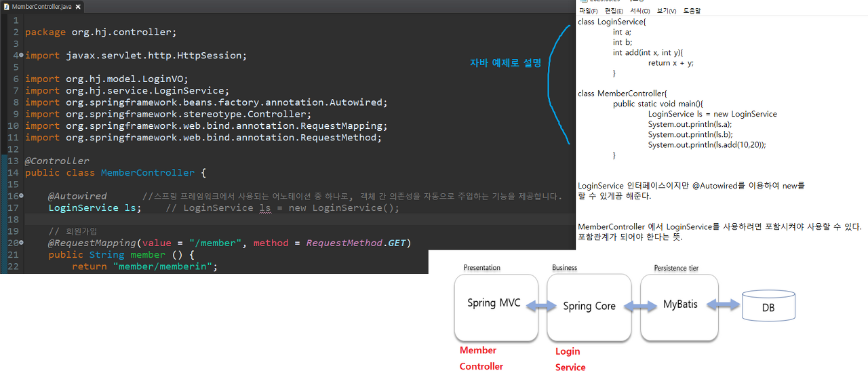Open the 도움말 menu in Notepad
This screenshot has width=868, height=375.
click(x=692, y=11)
